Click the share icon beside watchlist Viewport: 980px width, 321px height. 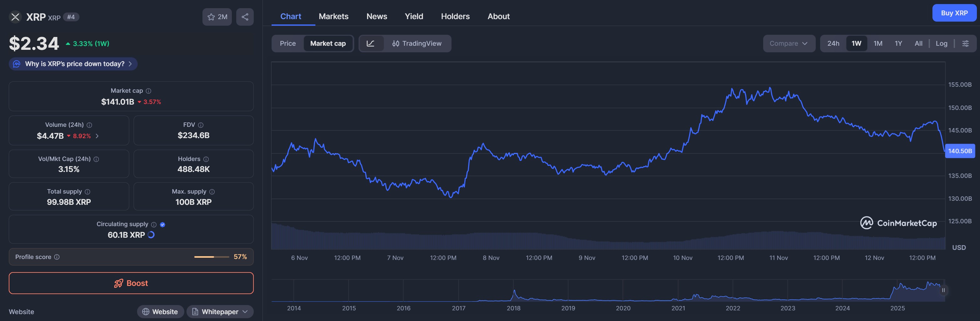[x=245, y=17]
